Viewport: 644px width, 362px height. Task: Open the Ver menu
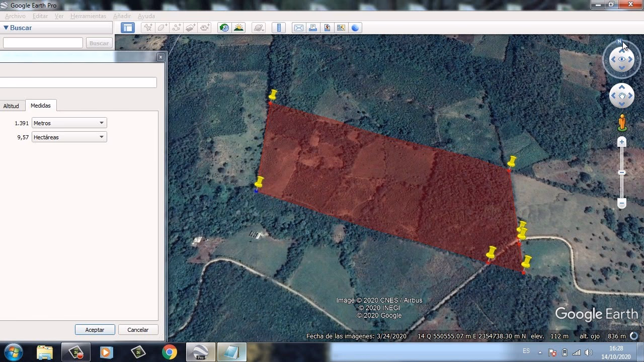[59, 16]
